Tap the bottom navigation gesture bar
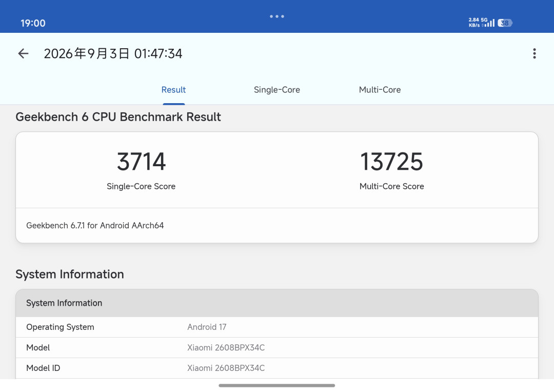The width and height of the screenshot is (554, 392). [276, 386]
